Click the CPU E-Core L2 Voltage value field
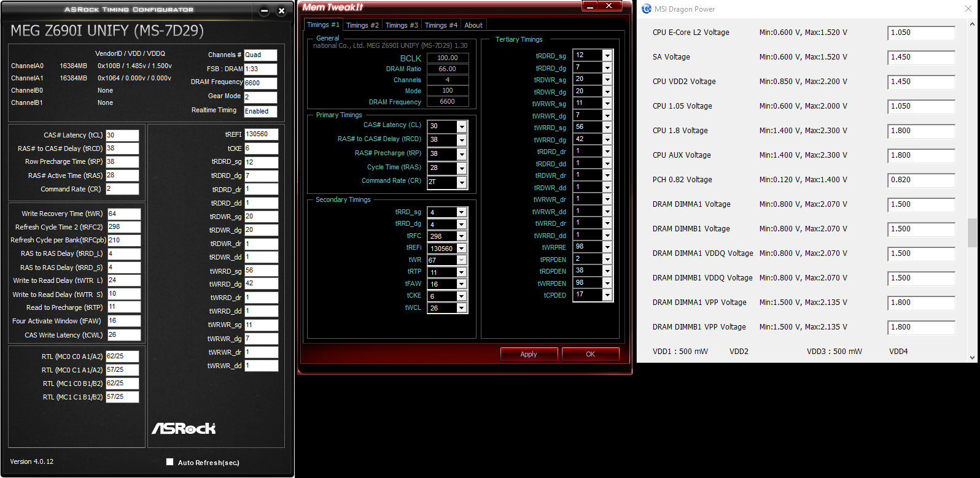 click(921, 33)
